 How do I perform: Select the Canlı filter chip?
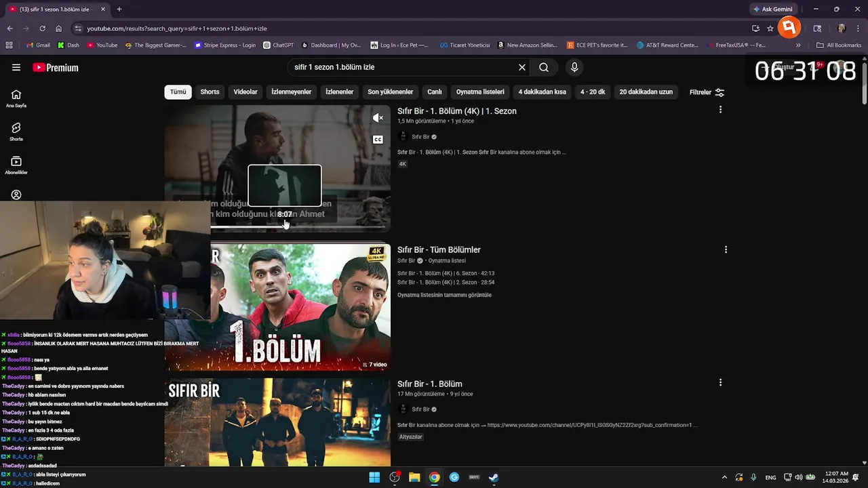tap(435, 92)
